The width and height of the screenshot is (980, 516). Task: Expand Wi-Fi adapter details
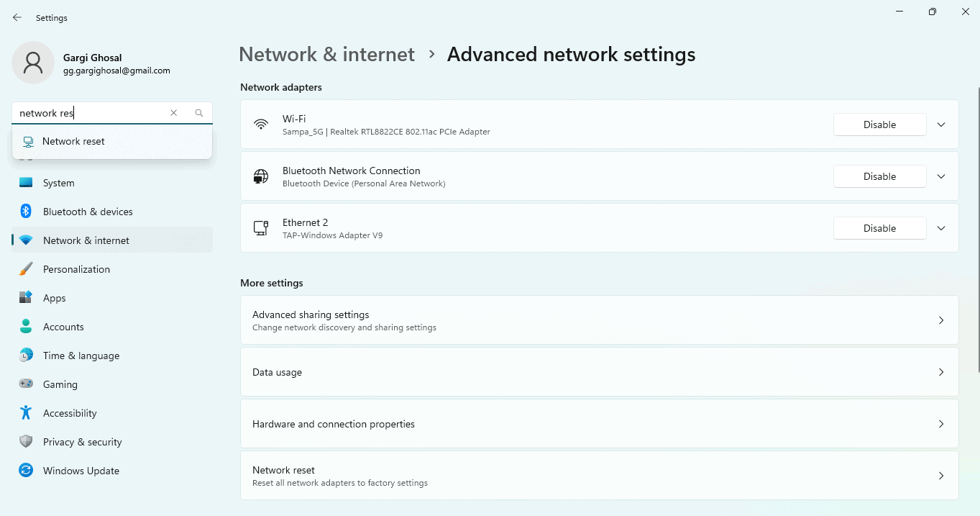pos(941,124)
